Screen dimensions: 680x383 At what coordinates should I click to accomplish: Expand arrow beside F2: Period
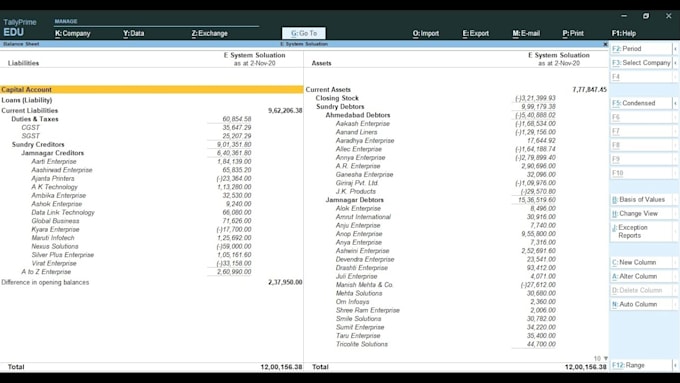tap(675, 49)
